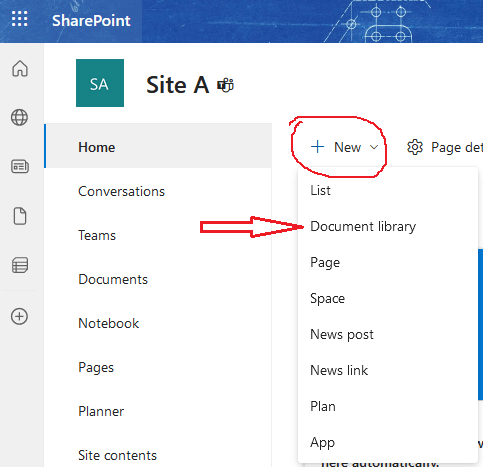Click the Page details gear icon

coord(415,147)
